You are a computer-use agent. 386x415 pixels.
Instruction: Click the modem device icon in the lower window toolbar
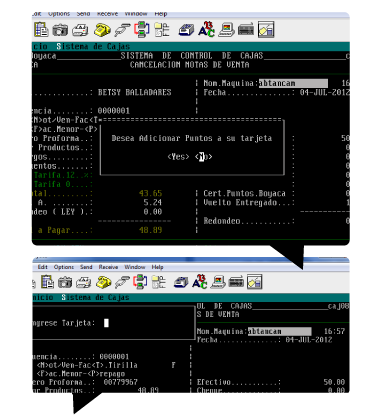click(x=236, y=282)
